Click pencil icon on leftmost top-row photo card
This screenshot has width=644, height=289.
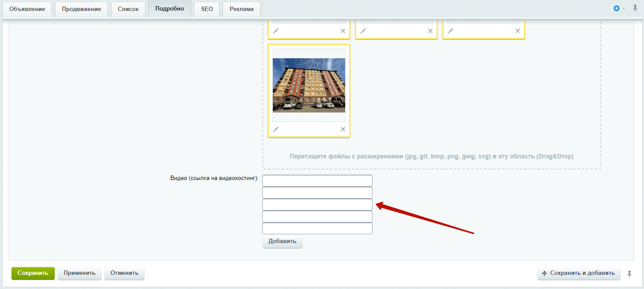[x=276, y=31]
